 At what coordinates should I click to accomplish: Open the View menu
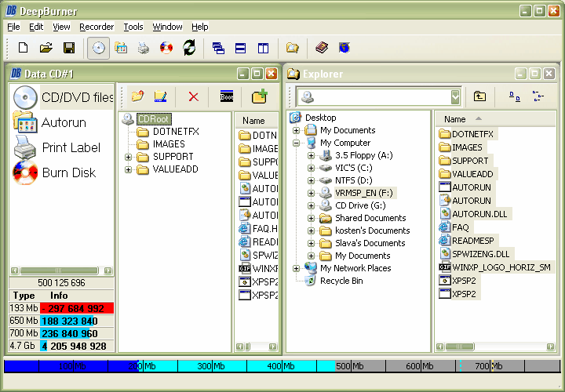[x=61, y=27]
